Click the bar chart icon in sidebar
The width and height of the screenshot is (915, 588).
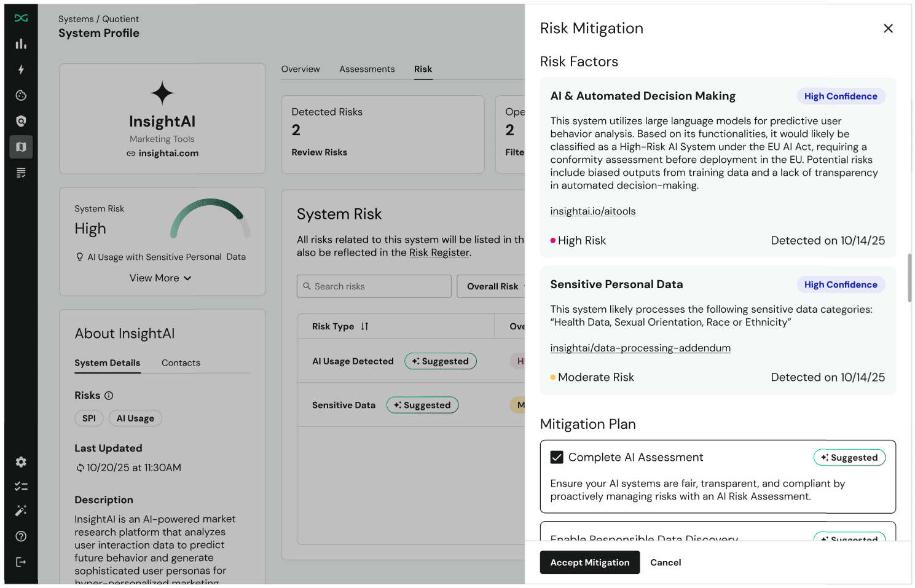click(x=21, y=44)
